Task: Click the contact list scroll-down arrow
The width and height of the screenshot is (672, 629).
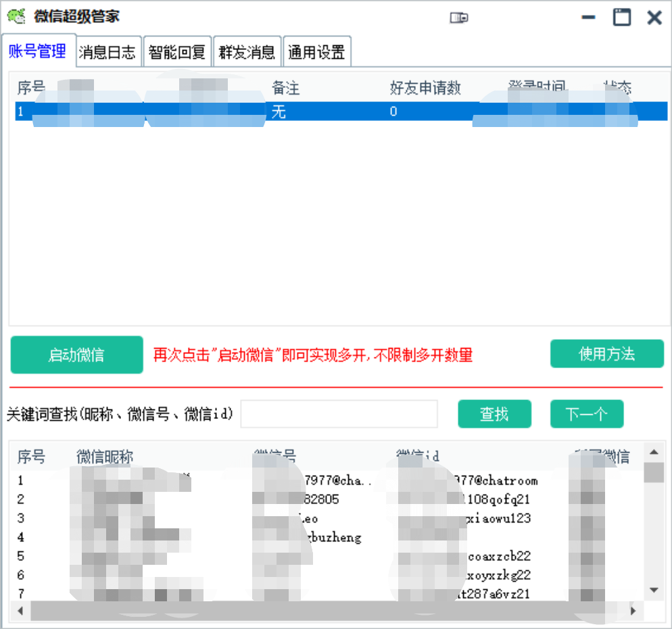Action: 654,590
